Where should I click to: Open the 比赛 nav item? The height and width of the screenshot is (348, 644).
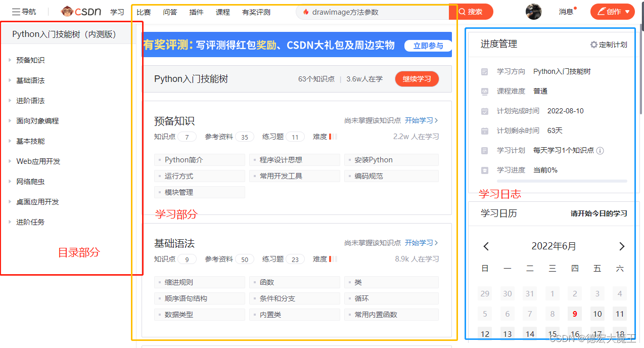tap(144, 12)
